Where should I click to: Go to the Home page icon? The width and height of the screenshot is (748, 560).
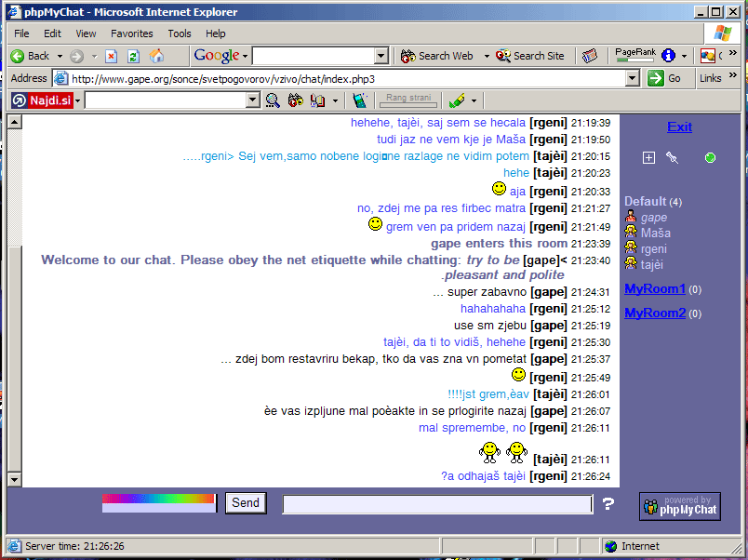156,57
